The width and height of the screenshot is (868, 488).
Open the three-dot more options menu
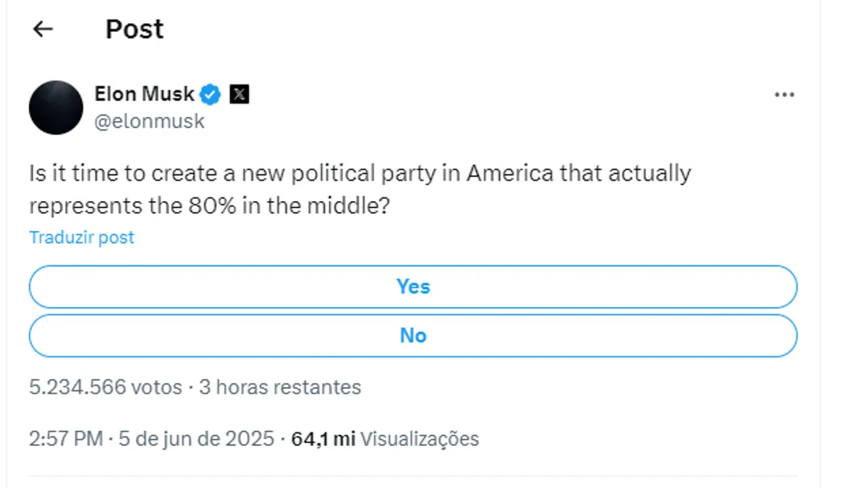pyautogui.click(x=784, y=95)
